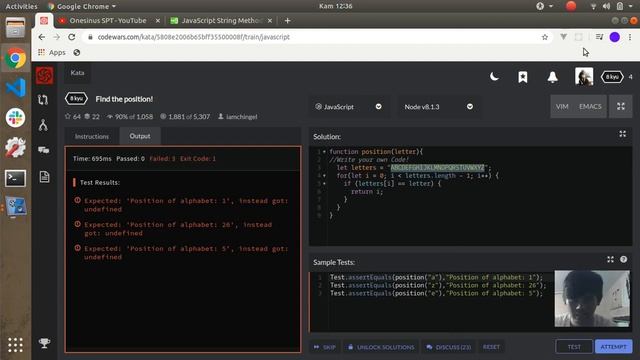Screen dimensions: 640x360
Task: Open Apps bookmarks shortcut
Action: [52, 53]
